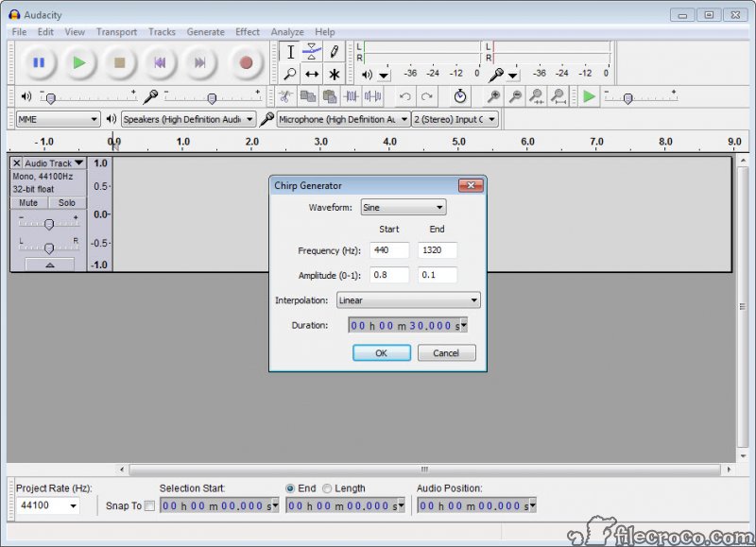
Task: Click the track pan L/R slider handle
Action: pos(49,248)
